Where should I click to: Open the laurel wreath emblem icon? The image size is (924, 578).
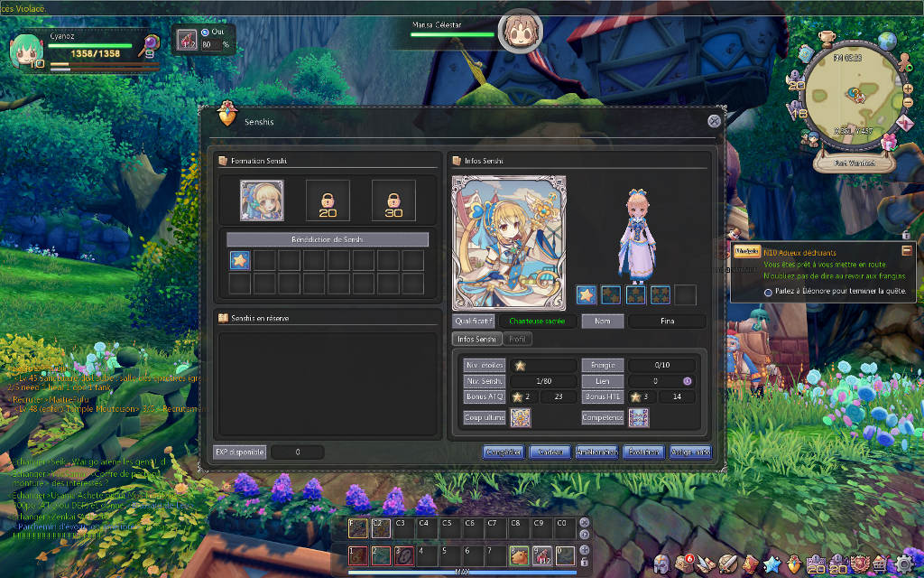tap(859, 564)
